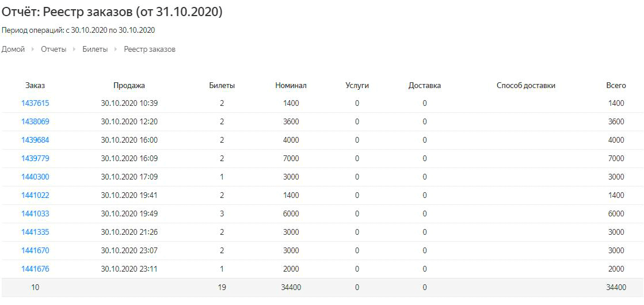Go to Домой breadcrumb
Image resolution: width=644 pixels, height=305 pixels.
(x=13, y=49)
